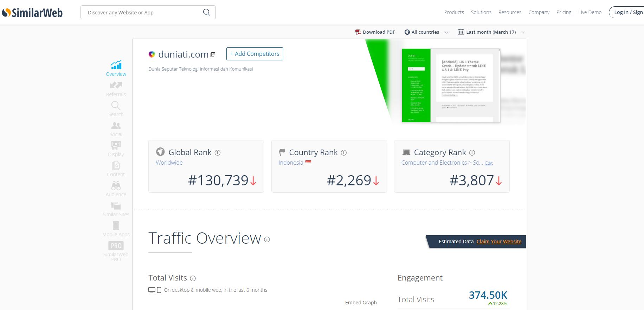The image size is (644, 310).
Task: Click the mobile device icon under Total Visits
Action: point(159,290)
